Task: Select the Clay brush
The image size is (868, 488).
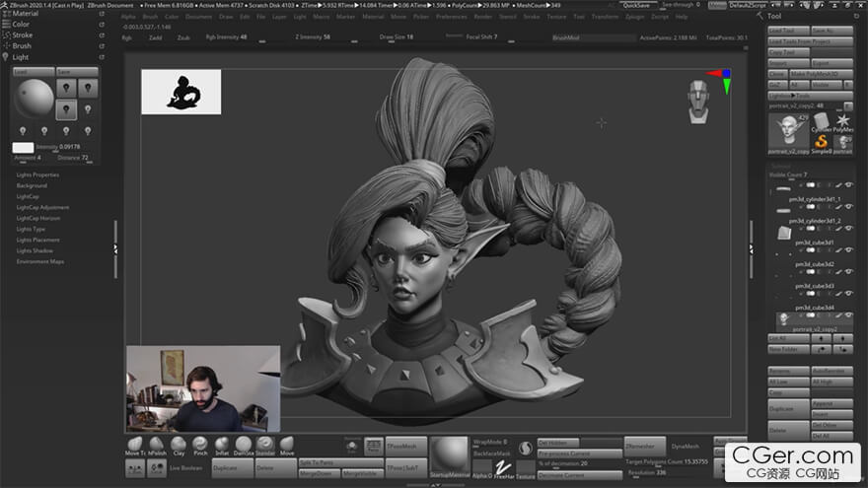Action: [x=179, y=446]
